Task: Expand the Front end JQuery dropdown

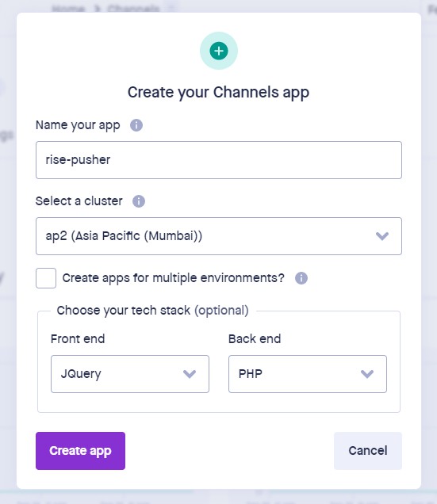Action: (x=130, y=374)
